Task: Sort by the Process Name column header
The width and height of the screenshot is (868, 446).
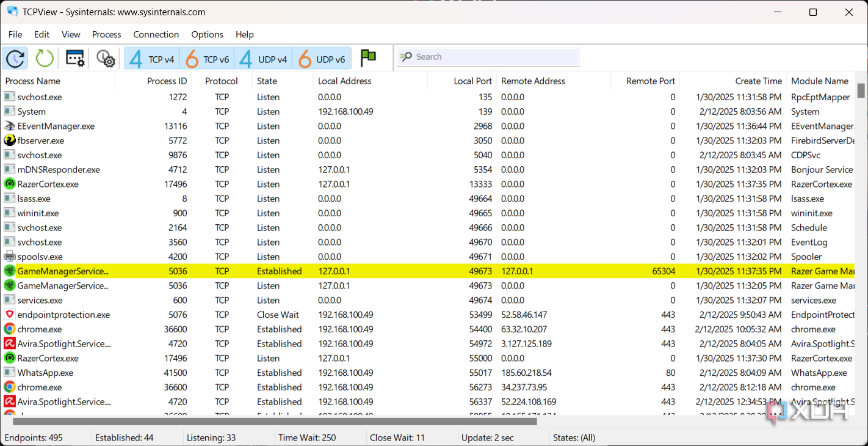Action: tap(58, 81)
